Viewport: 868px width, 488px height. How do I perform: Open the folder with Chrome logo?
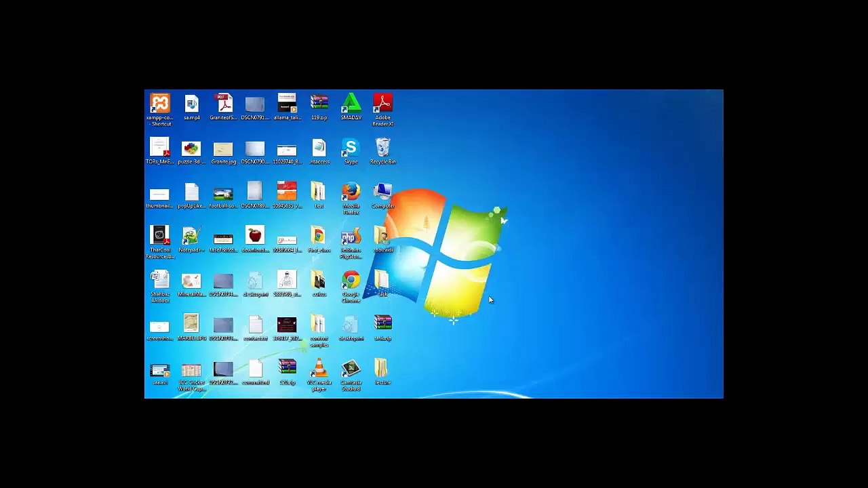click(318, 236)
